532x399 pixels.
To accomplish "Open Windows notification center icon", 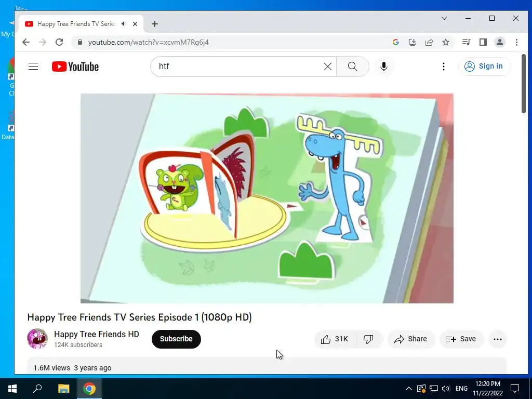I will point(515,389).
